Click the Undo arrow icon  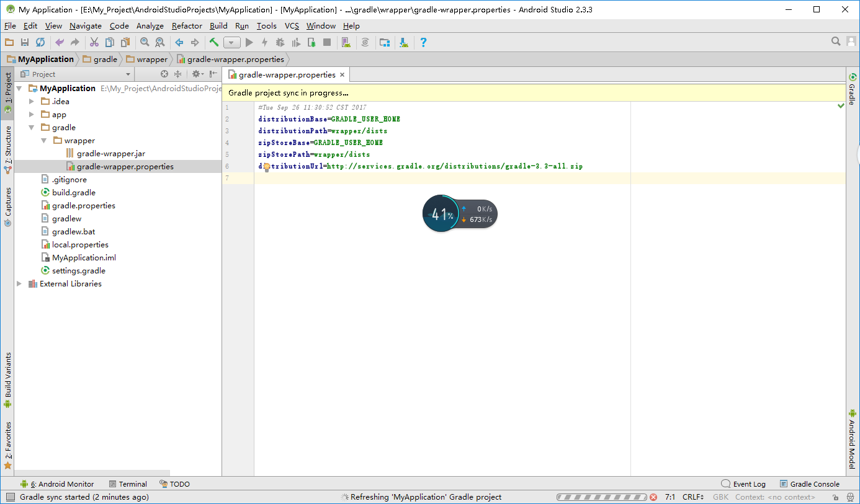[x=60, y=42]
